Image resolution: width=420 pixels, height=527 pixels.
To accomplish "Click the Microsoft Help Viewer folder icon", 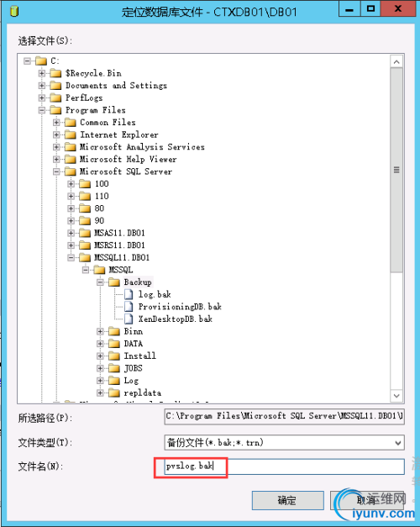I will coord(71,160).
